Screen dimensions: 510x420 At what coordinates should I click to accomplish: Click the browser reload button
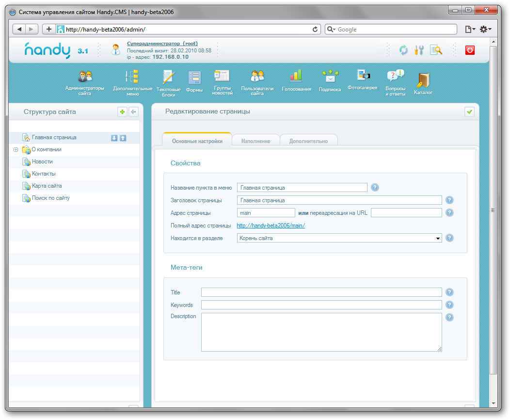click(315, 30)
